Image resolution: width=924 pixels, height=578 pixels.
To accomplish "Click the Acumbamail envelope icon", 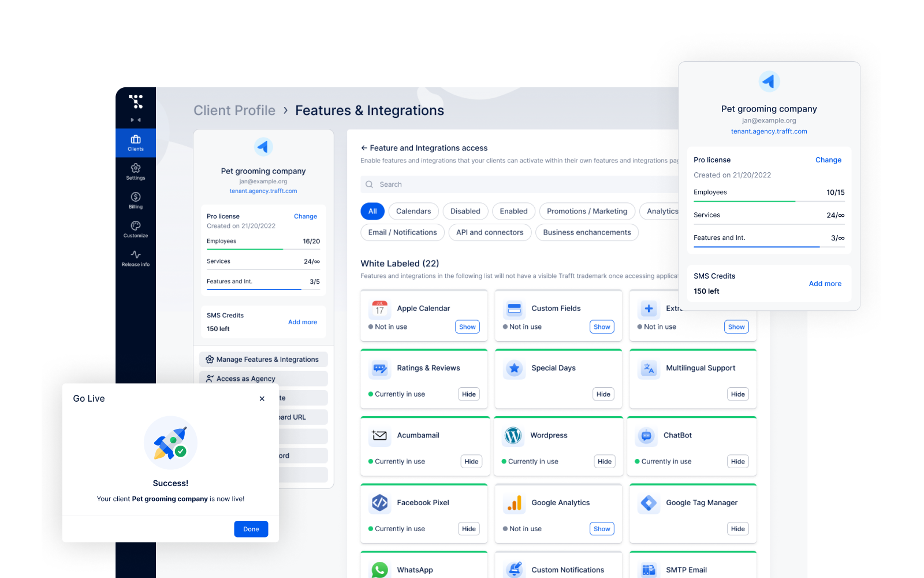I will [379, 435].
